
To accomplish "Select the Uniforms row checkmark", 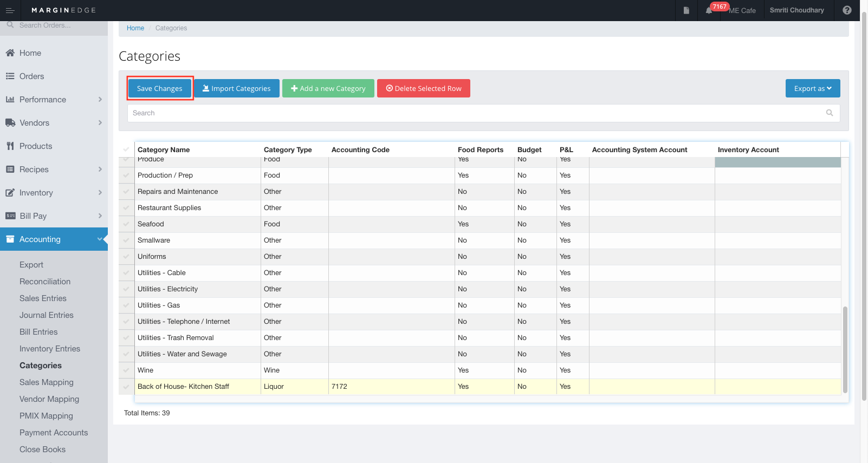I will (x=126, y=257).
